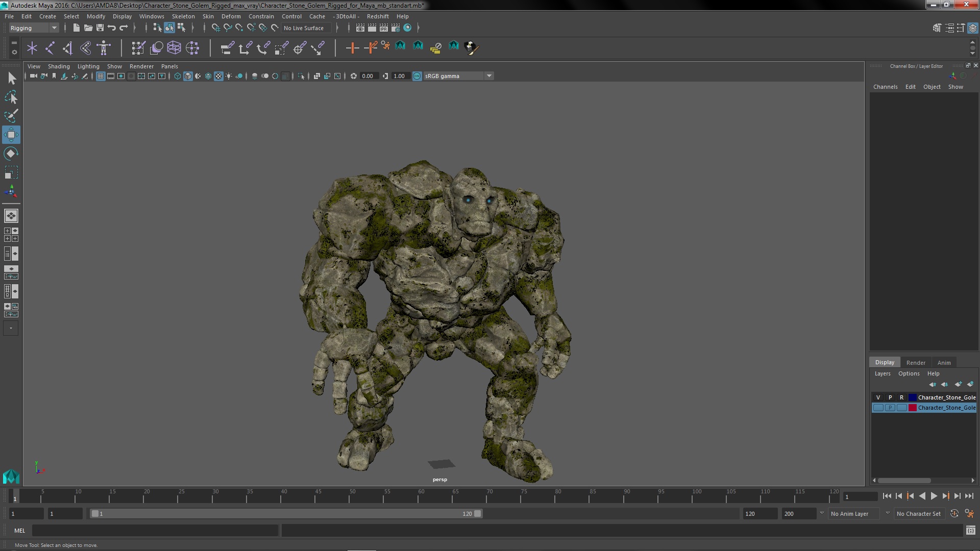The image size is (980, 551).
Task: Click the blue color swatch of first layer
Action: tap(912, 397)
